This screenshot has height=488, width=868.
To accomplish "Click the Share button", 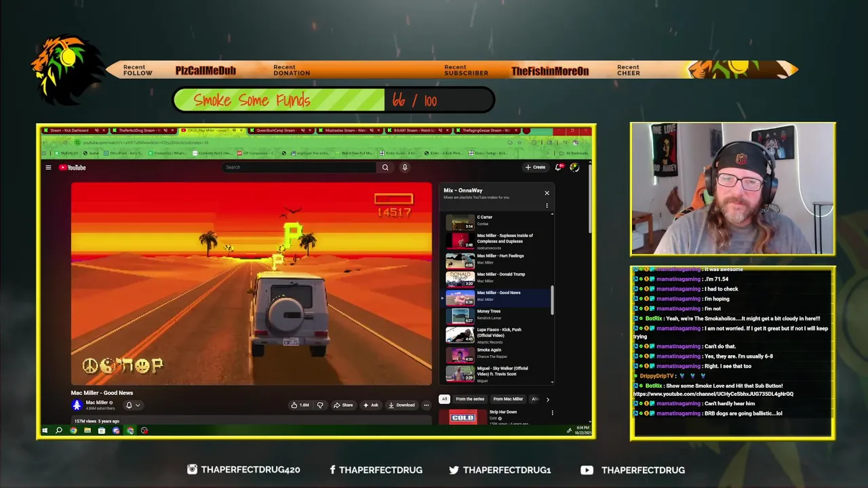I will (343, 405).
